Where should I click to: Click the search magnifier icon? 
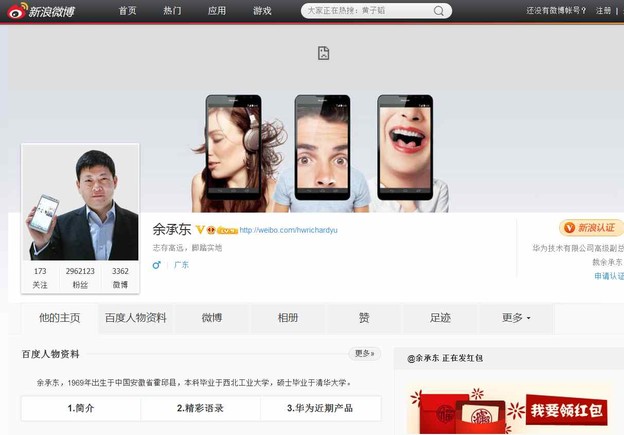pos(439,11)
